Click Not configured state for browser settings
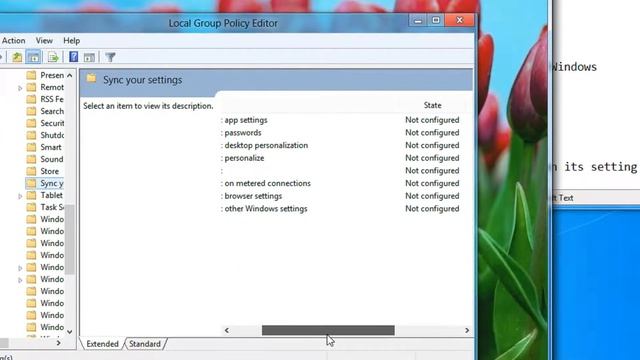Image resolution: width=640 pixels, height=360 pixels. click(x=432, y=196)
